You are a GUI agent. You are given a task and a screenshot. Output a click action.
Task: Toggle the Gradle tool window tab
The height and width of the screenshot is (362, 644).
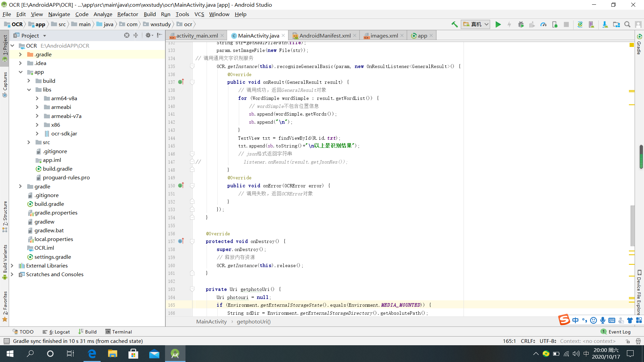[x=639, y=44]
